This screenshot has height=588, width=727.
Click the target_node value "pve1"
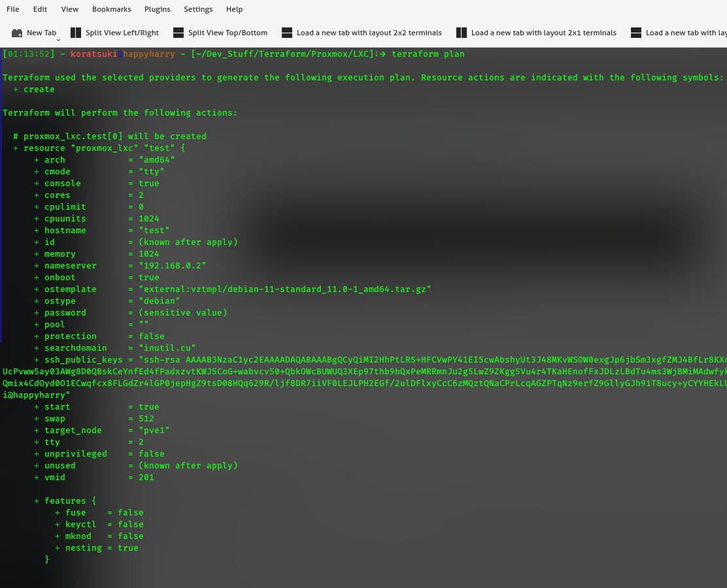coord(154,431)
